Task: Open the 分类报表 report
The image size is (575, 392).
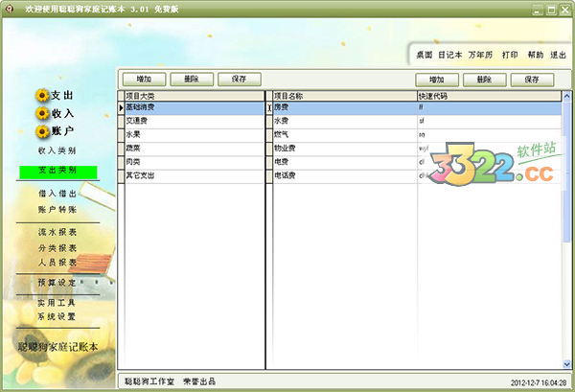Action: 57,248
